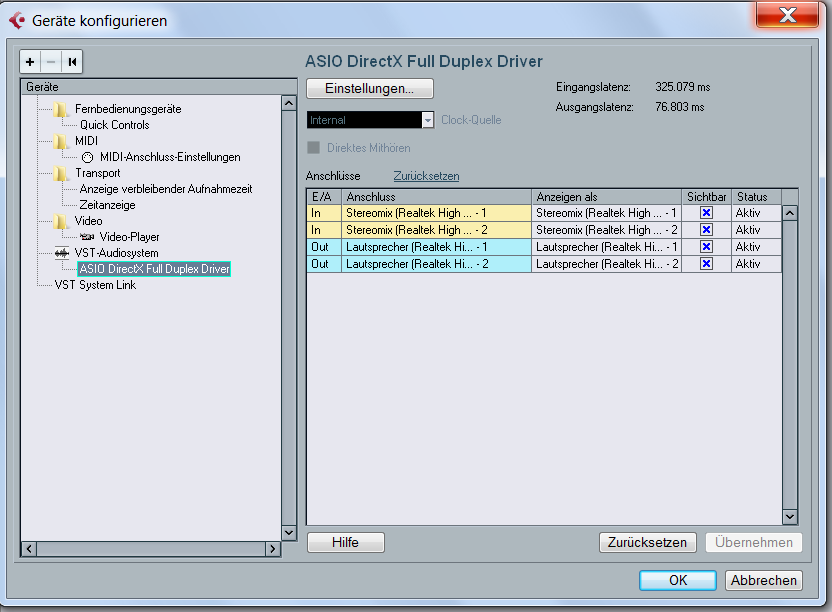832x612 pixels.
Task: Confirm with the OK button
Action: [x=678, y=580]
